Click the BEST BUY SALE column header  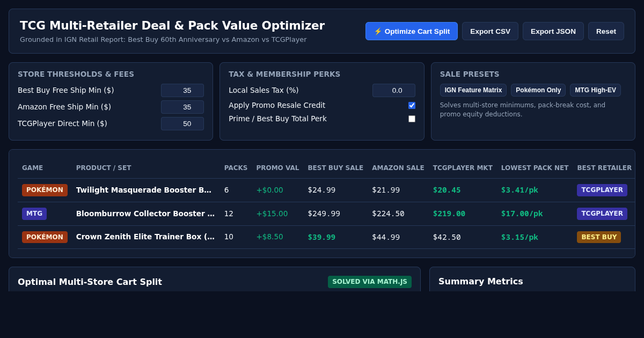tap(335, 168)
